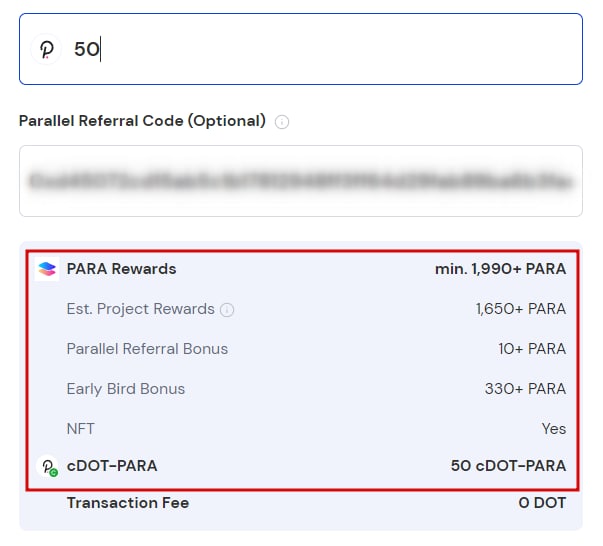
Task: Select the NFT 'Yes' value
Action: pos(554,429)
